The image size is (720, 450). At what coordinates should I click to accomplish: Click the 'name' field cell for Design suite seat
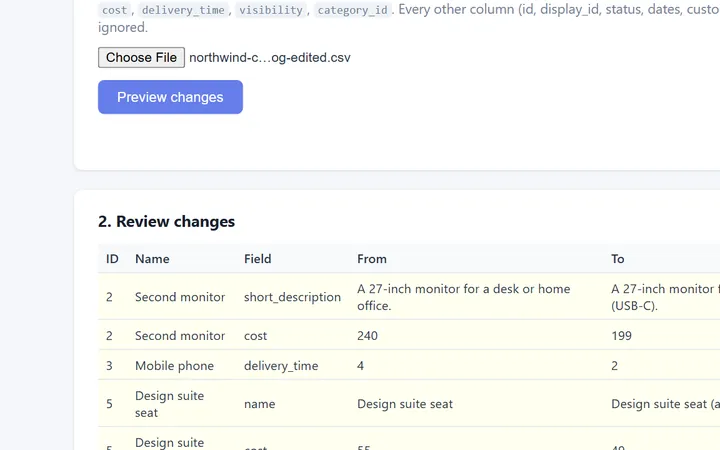coord(259,404)
